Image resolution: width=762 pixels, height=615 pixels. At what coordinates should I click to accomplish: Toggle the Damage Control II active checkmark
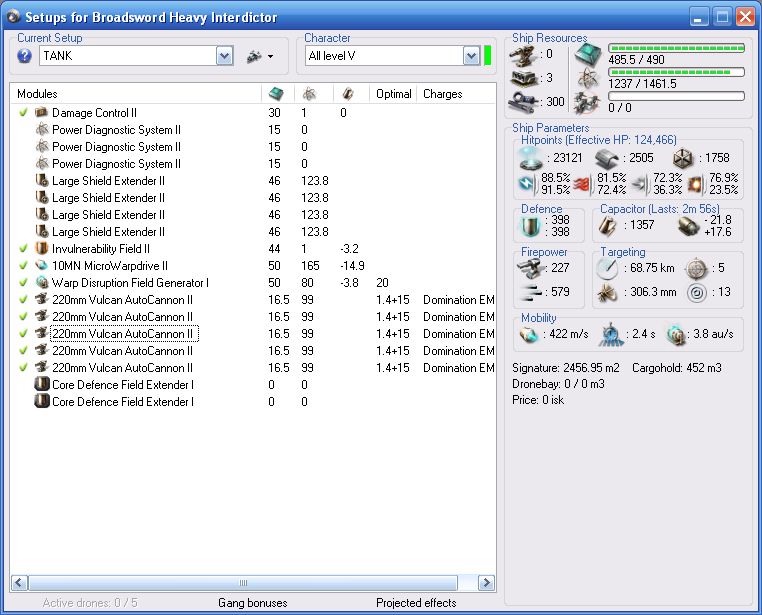click(x=23, y=113)
